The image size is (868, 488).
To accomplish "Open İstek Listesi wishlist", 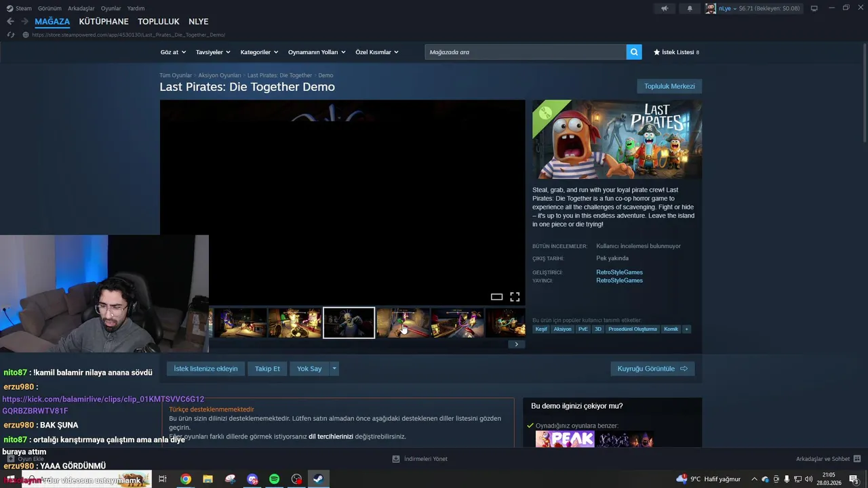I will pos(676,52).
